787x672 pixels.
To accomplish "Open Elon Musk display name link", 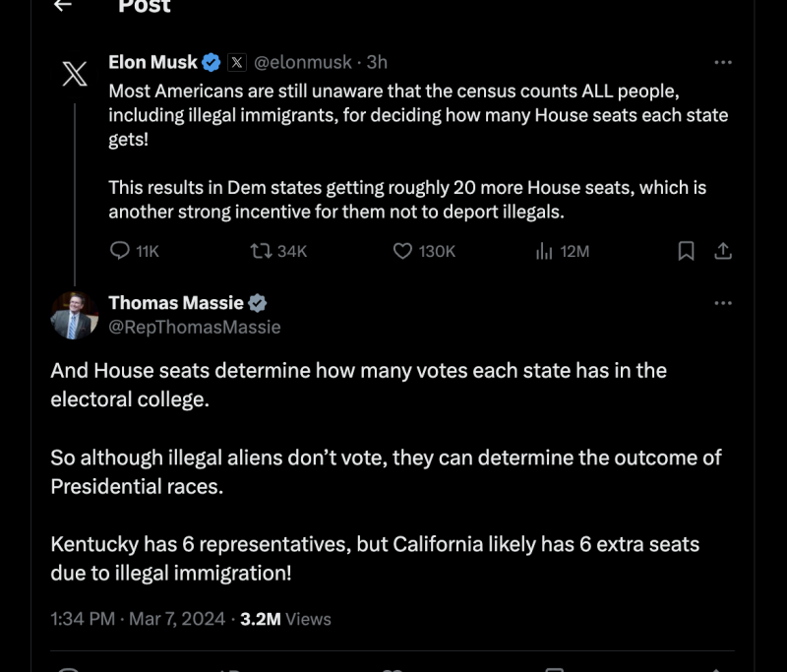I will (x=152, y=63).
